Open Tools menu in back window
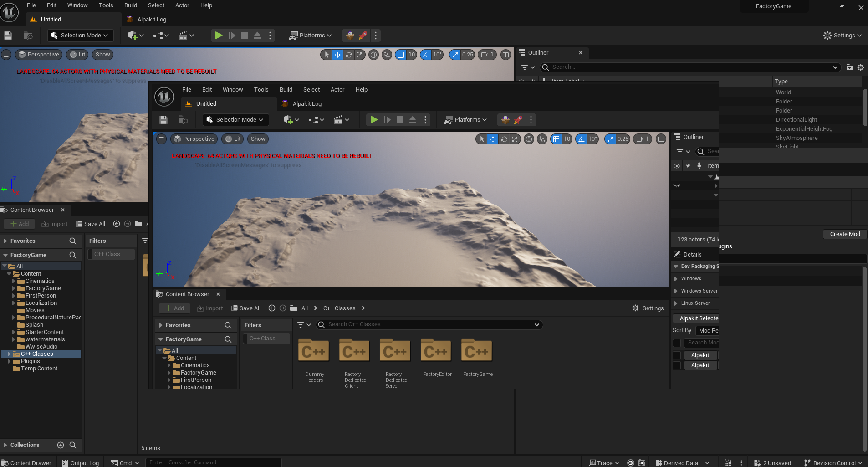The height and width of the screenshot is (467, 868). click(106, 5)
